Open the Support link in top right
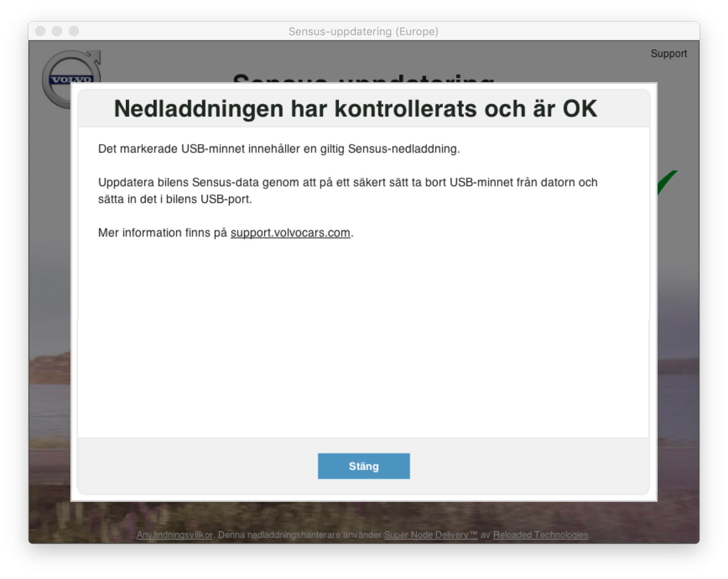 pyautogui.click(x=668, y=53)
